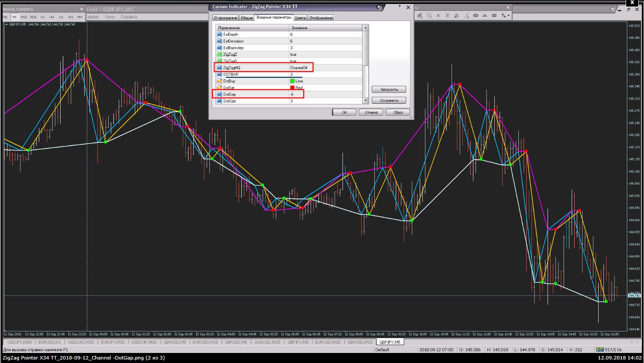Switch to the EURJPY,M30 chart tab
The height and width of the screenshot is (363, 644).
coord(113,342)
